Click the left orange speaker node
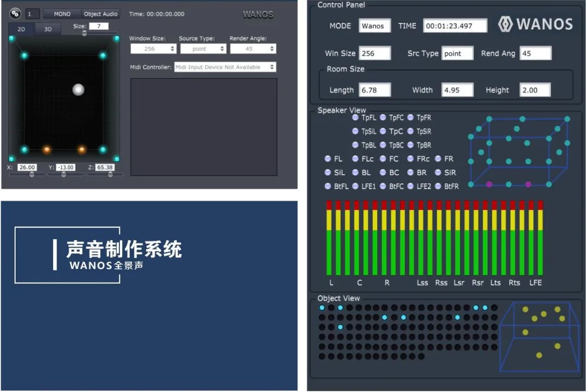Viewport: 586px width, 392px height. coord(47,150)
